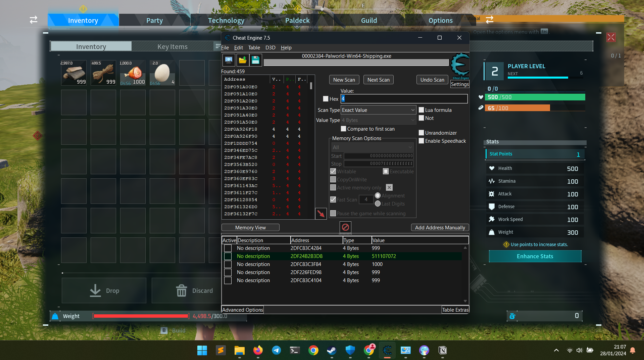Viewport: 644px width, 360px height.
Task: Click the inventory sort icon
Action: click(218, 46)
